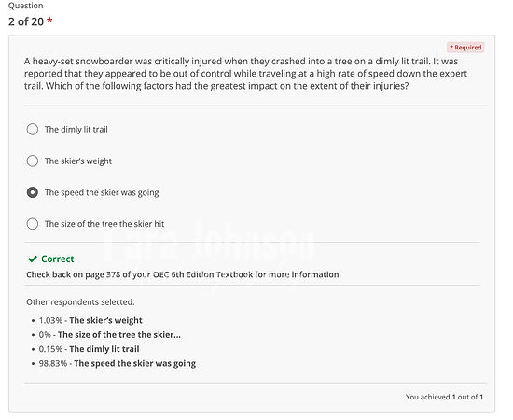
Task: Click 'Other respondents selected:' heading
Action: tap(80, 301)
